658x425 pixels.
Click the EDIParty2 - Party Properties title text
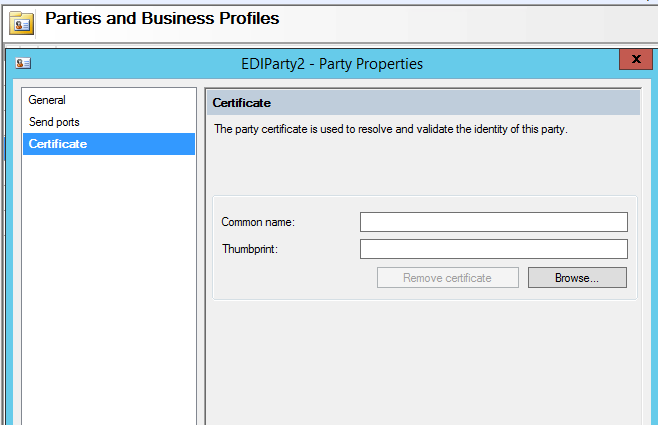coord(332,64)
